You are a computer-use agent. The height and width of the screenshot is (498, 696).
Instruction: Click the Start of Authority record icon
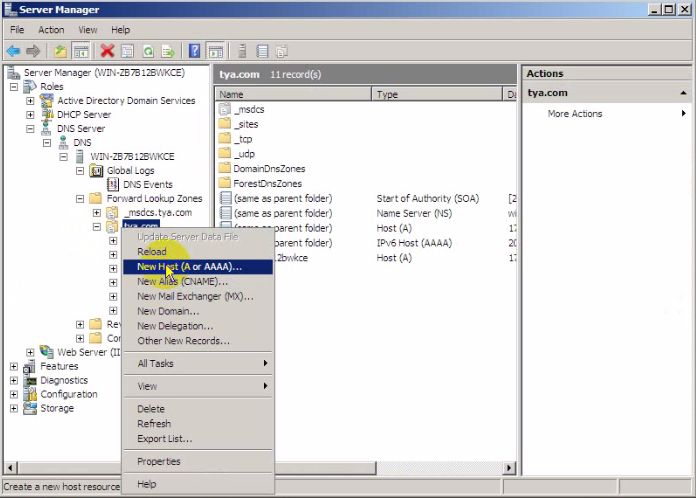(225, 198)
